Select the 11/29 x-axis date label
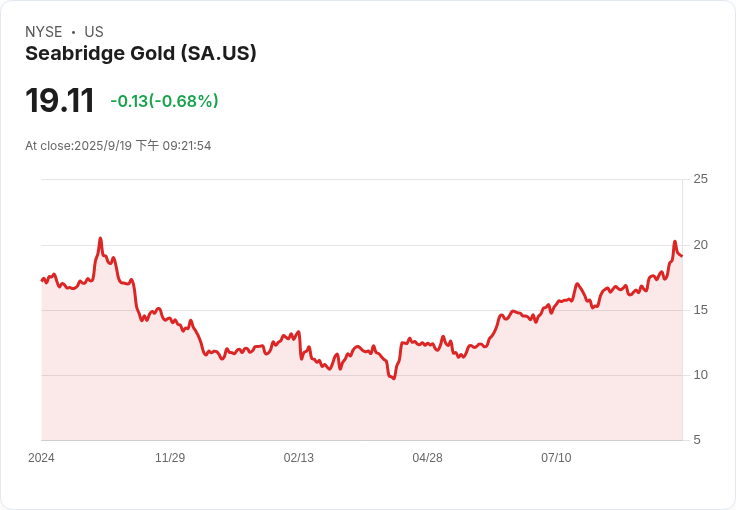 click(x=170, y=458)
